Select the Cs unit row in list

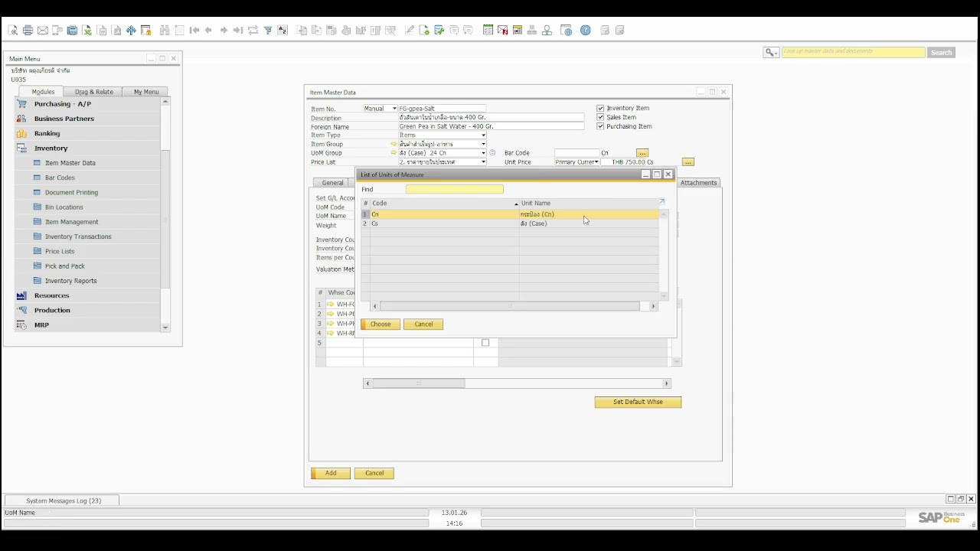point(510,223)
